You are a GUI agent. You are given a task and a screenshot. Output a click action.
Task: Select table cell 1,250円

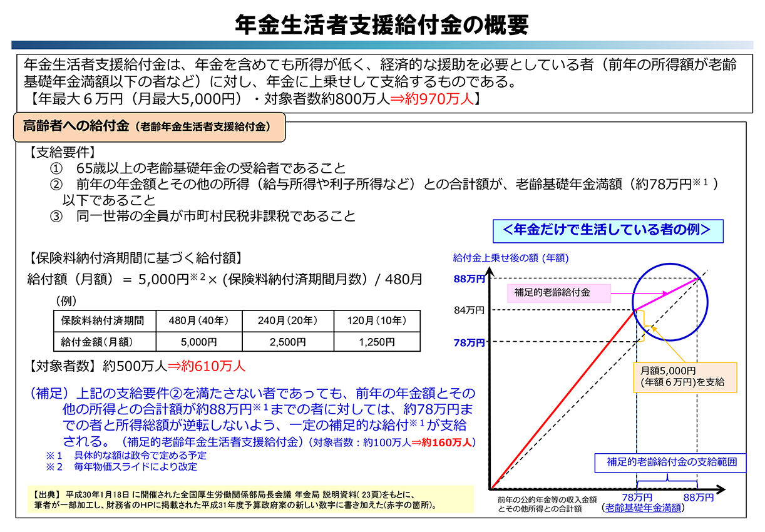tap(376, 342)
